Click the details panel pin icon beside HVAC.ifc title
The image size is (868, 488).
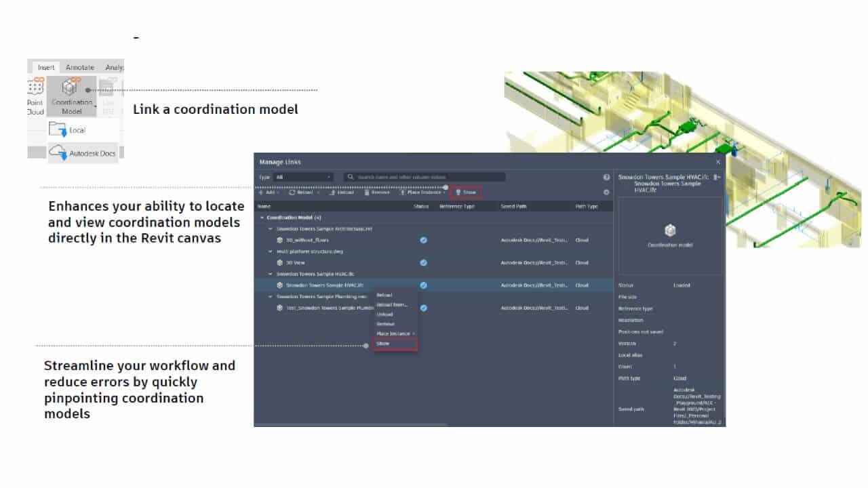coord(716,177)
